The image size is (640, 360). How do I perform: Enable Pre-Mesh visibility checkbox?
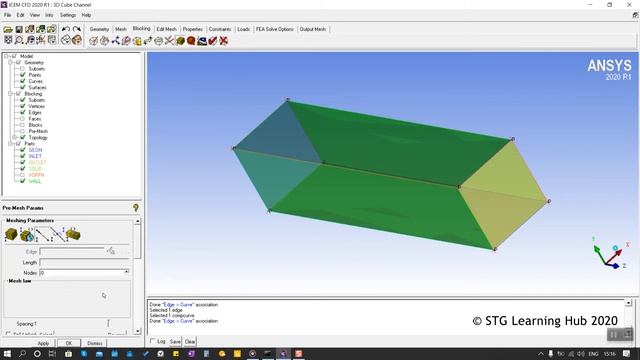[23, 131]
